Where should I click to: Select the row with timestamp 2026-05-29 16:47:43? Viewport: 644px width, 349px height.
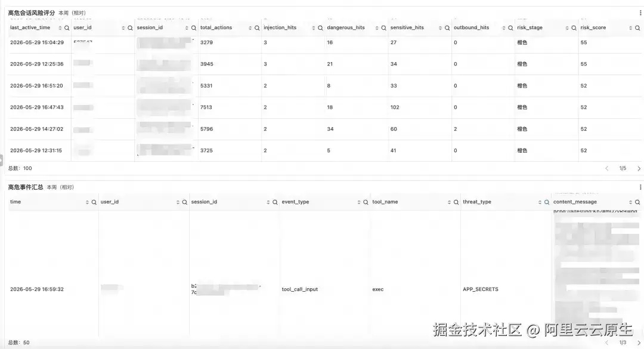(x=324, y=107)
